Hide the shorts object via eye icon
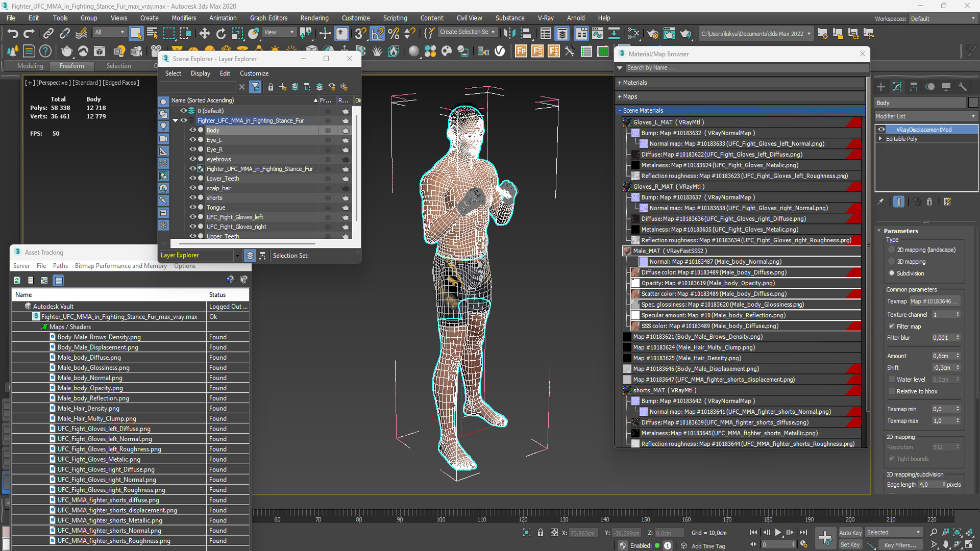 [193, 197]
